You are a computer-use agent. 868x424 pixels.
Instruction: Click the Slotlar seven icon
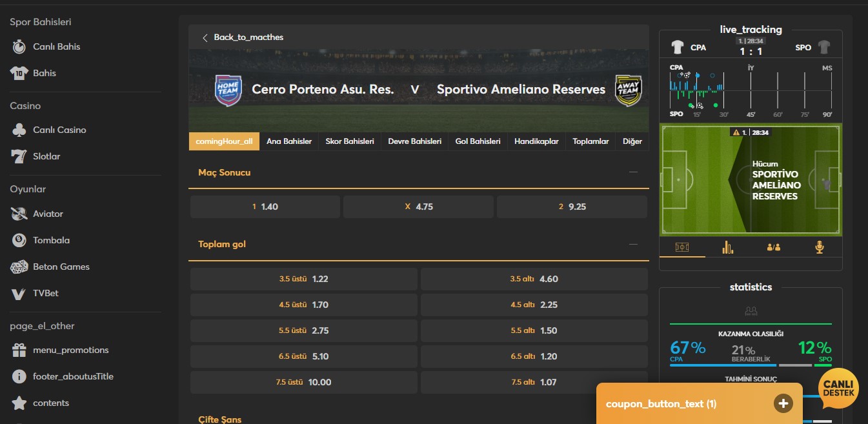[x=19, y=156]
